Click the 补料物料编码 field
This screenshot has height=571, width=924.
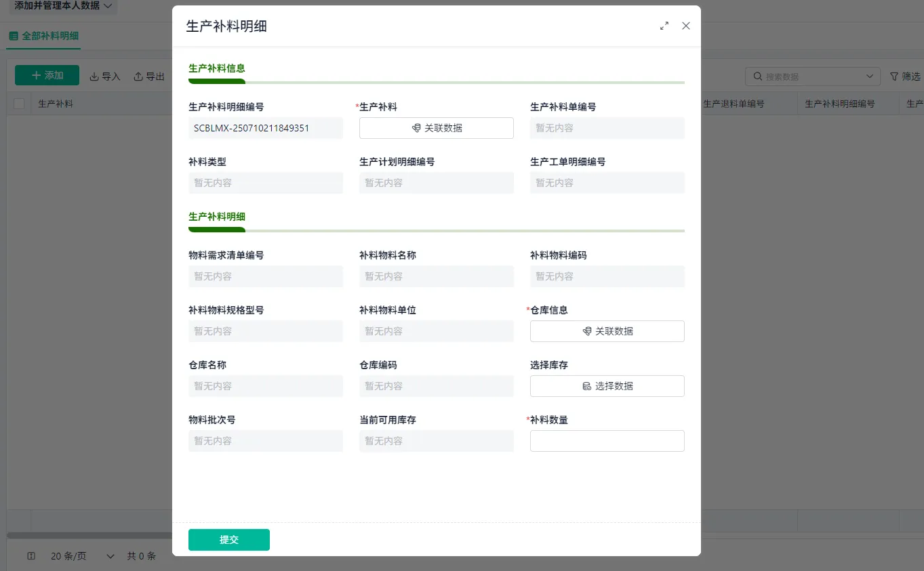607,276
